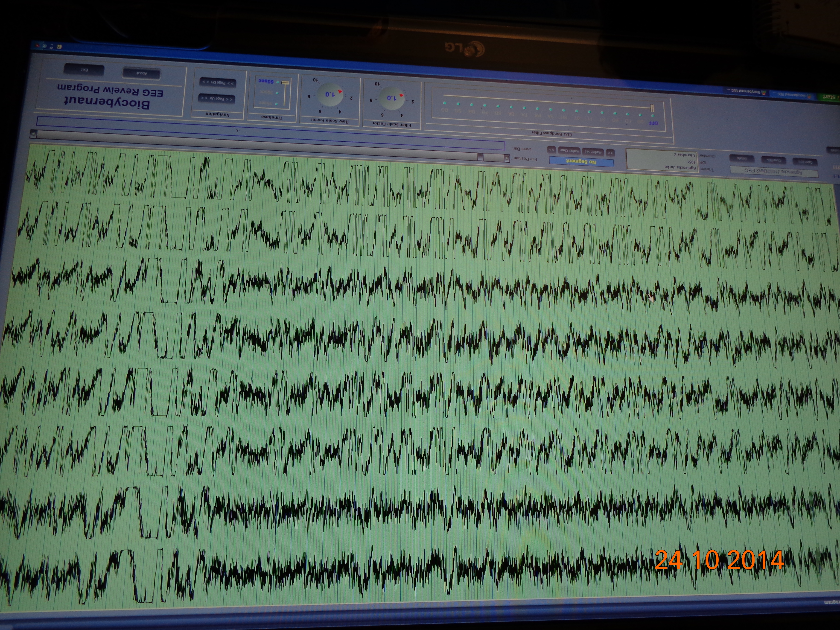
Task: Click the No Segment indicator
Action: pyautogui.click(x=581, y=162)
